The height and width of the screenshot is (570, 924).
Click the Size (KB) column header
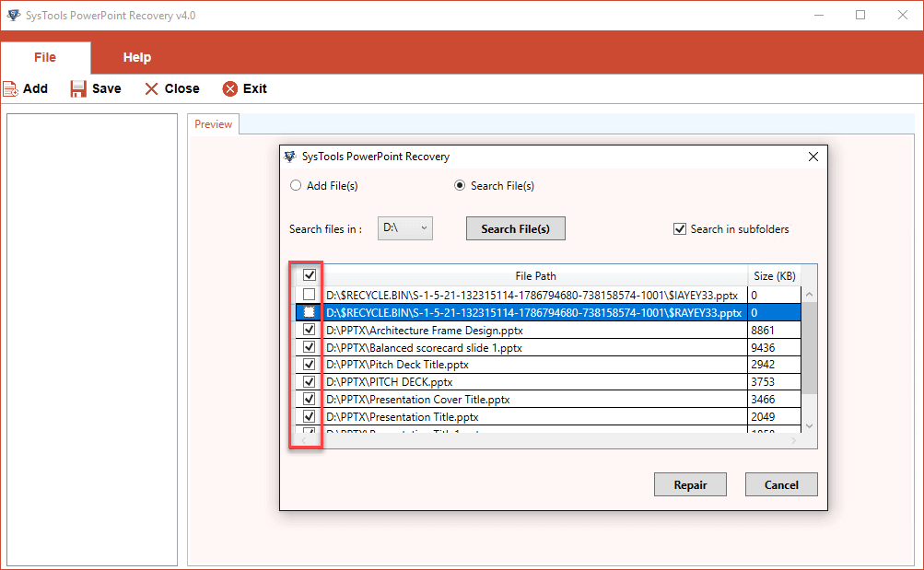click(775, 275)
